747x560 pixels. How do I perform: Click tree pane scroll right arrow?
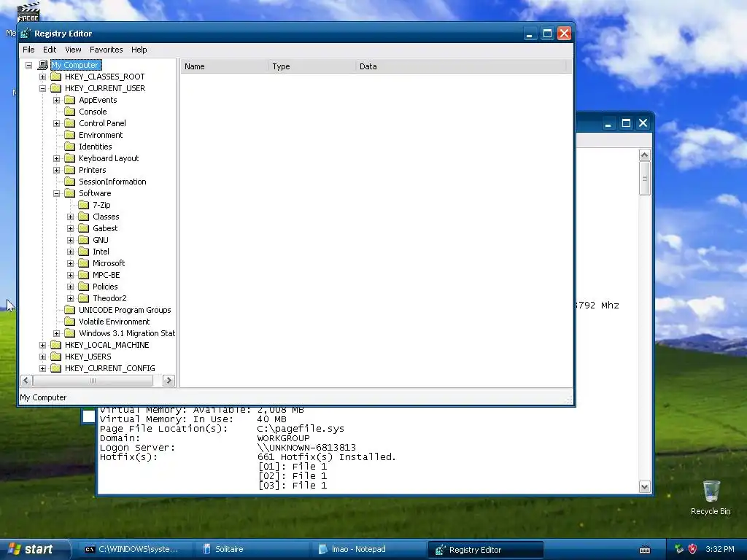pyautogui.click(x=169, y=381)
